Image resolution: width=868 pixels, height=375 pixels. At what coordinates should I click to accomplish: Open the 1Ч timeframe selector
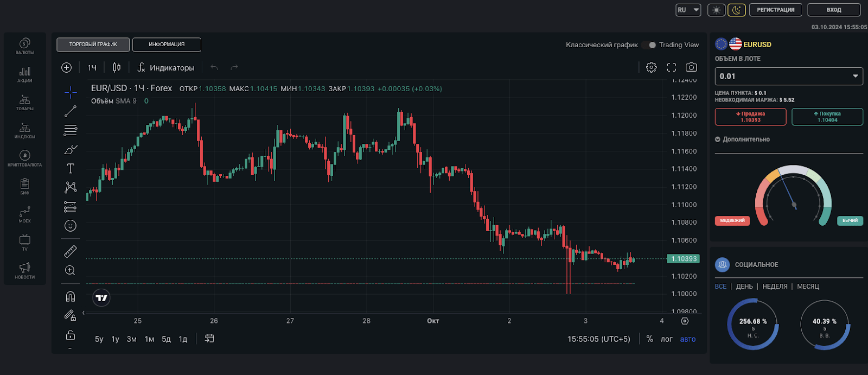(92, 67)
